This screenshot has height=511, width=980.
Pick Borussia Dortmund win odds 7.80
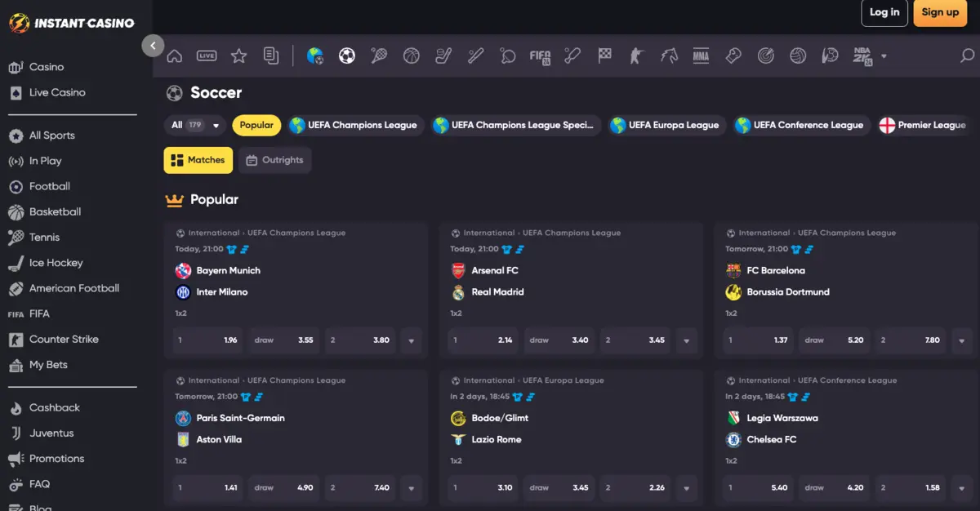911,340
